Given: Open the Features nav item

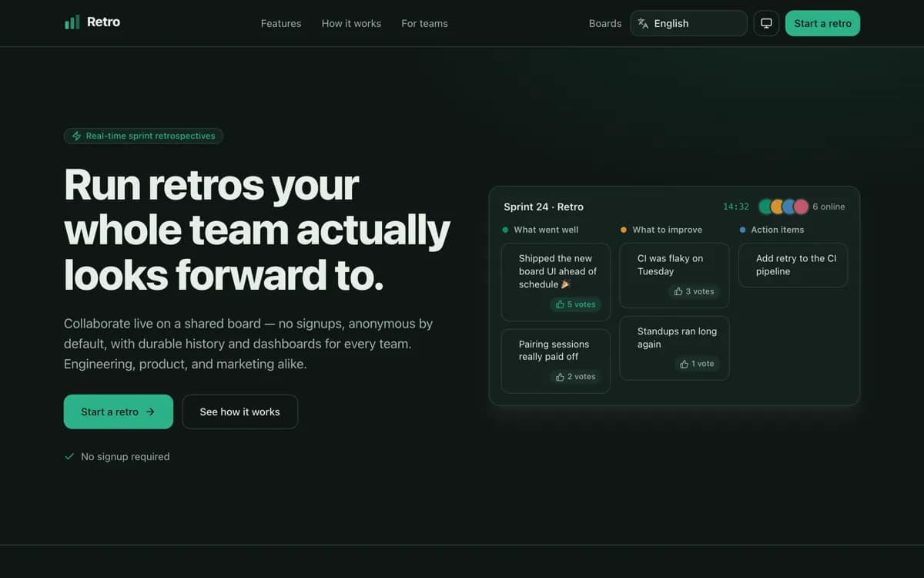Looking at the screenshot, I should click(x=281, y=23).
